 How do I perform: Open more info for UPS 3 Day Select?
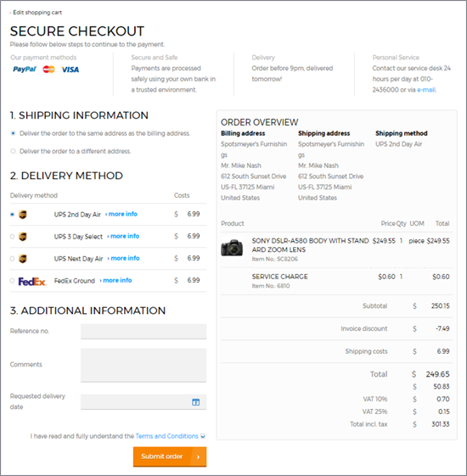pyautogui.click(x=123, y=236)
